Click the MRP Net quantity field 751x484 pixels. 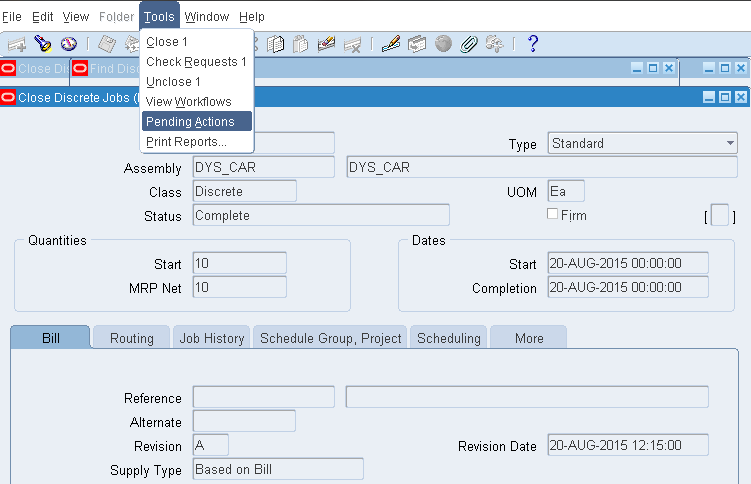pyautogui.click(x=240, y=287)
